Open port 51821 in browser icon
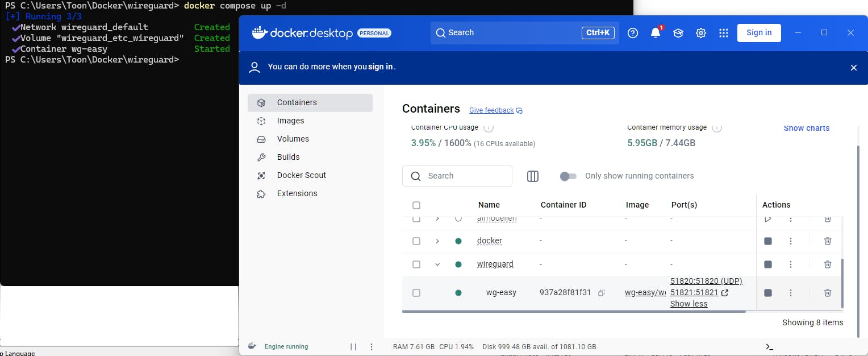This screenshot has height=356, width=868. [724, 293]
